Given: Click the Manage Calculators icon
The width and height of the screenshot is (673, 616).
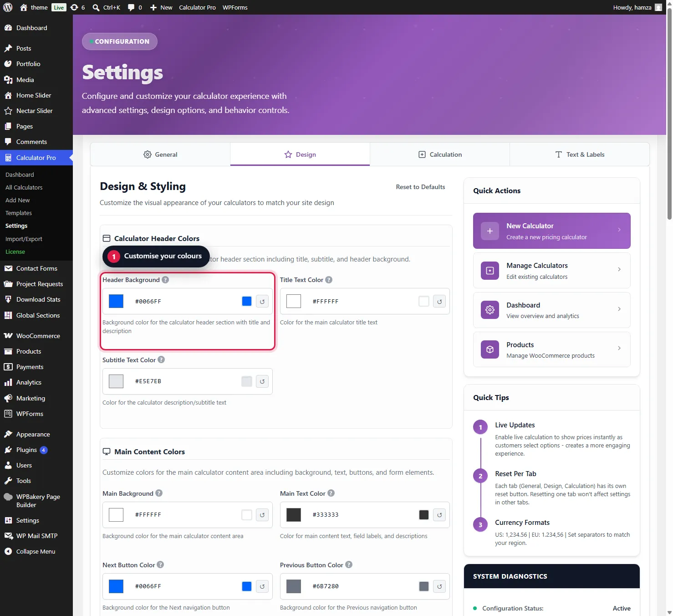Looking at the screenshot, I should pos(490,271).
